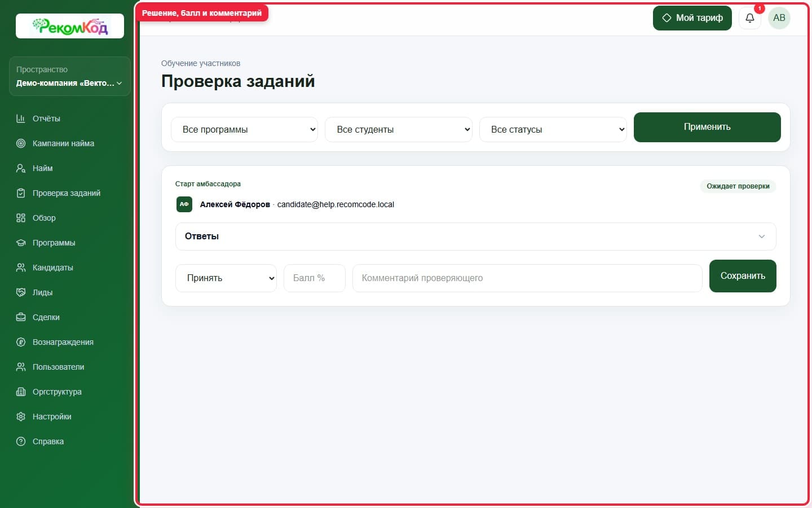Open the Все студенты filter dropdown

click(399, 129)
